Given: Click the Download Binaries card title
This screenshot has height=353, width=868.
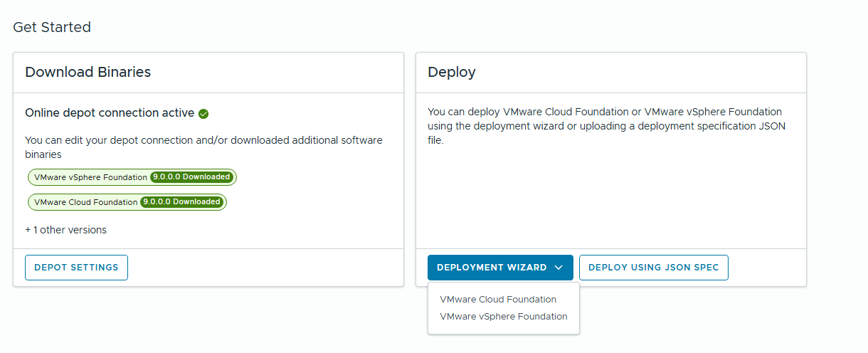Looking at the screenshot, I should point(88,72).
